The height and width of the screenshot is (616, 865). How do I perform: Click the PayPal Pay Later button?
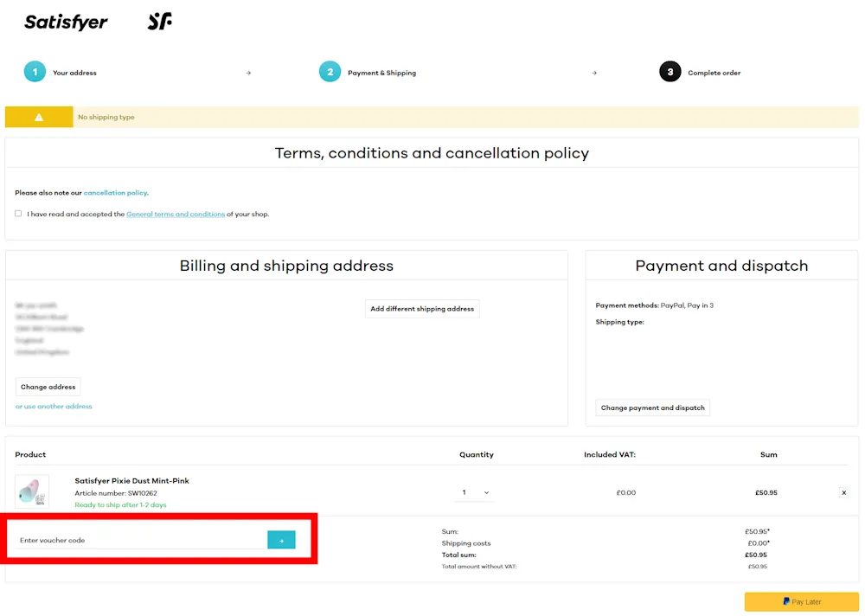click(802, 601)
